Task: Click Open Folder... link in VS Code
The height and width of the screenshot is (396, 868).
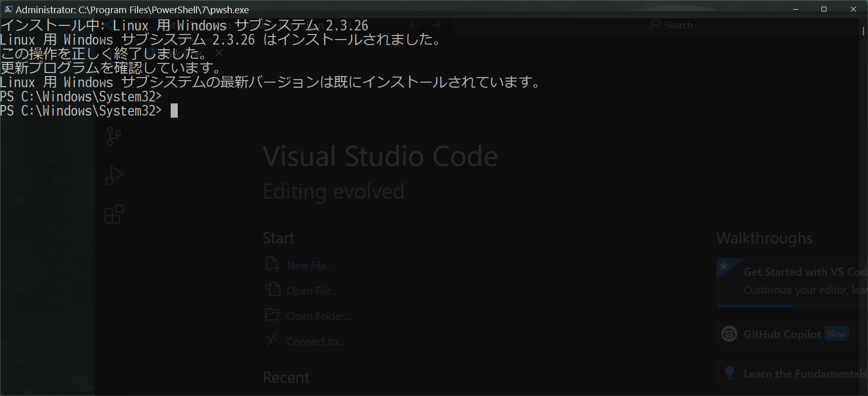Action: (319, 316)
